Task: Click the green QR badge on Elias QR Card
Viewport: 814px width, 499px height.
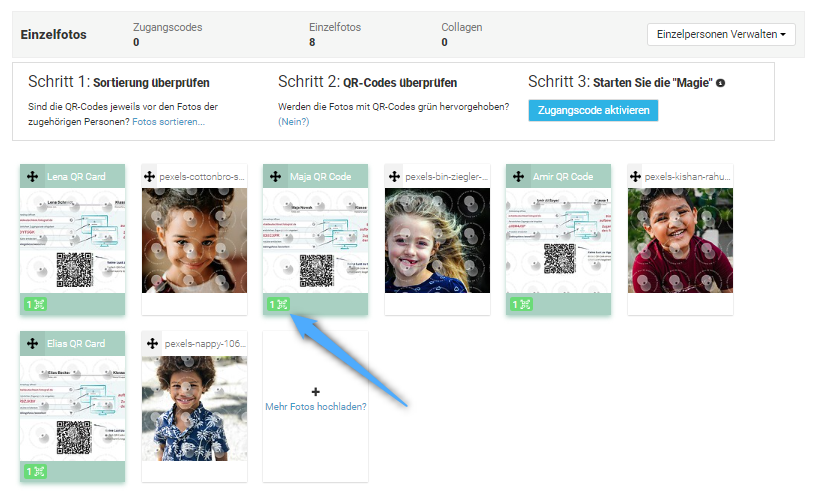Action: click(35, 471)
